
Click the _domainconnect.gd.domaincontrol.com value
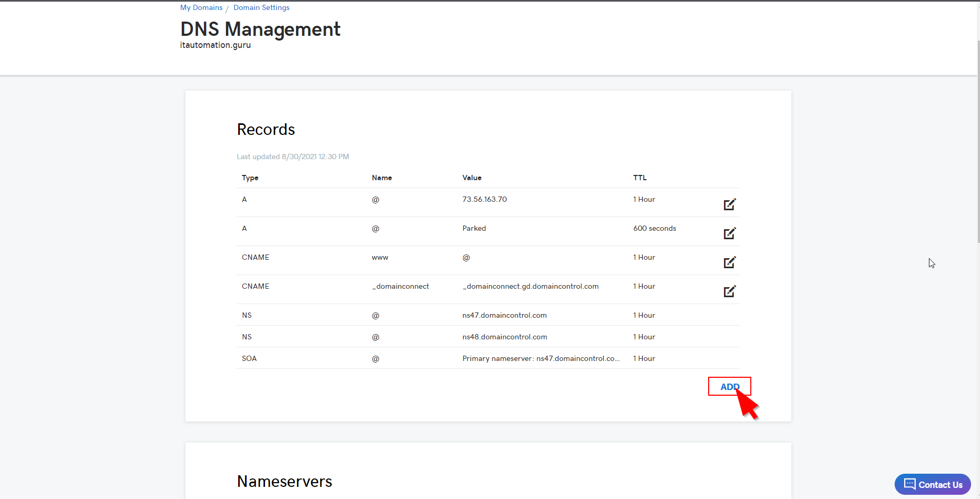pyautogui.click(x=531, y=286)
